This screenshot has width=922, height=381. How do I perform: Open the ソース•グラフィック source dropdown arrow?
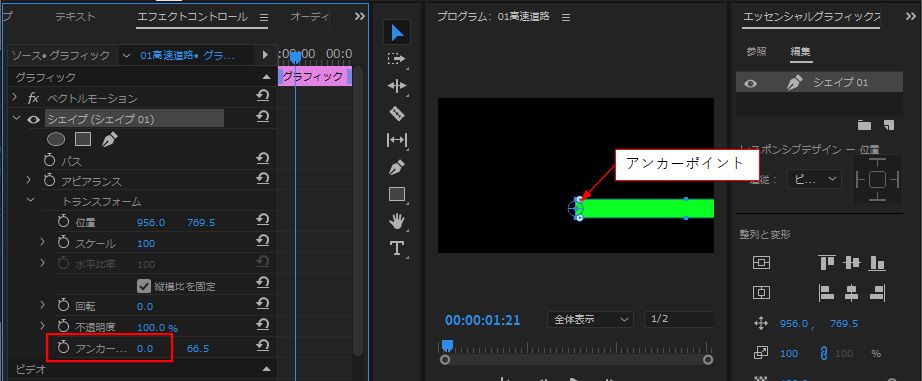tap(126, 55)
